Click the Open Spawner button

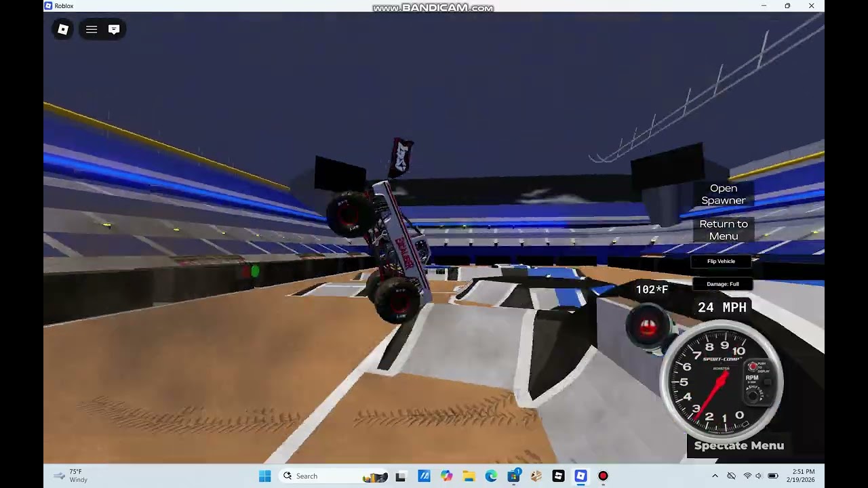(724, 194)
